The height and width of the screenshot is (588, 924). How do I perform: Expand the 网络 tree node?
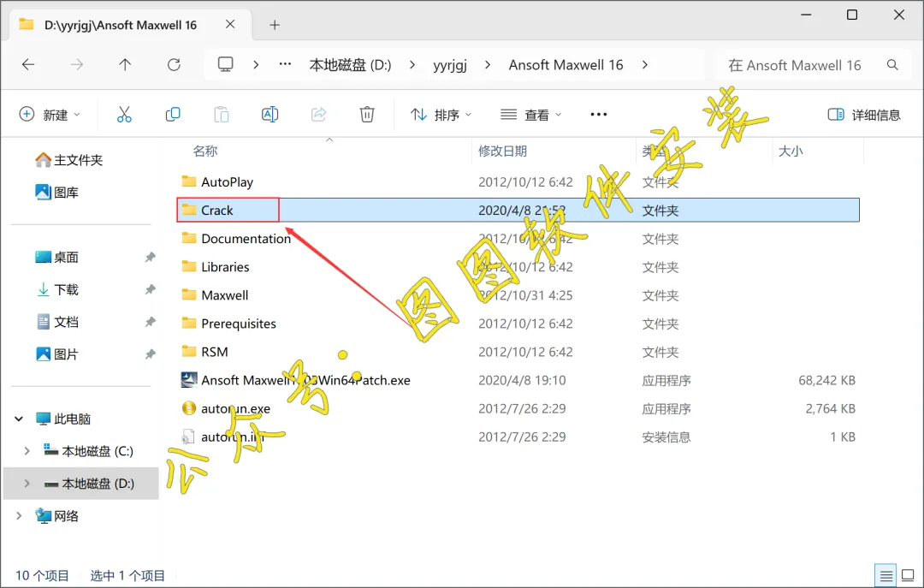click(x=19, y=516)
